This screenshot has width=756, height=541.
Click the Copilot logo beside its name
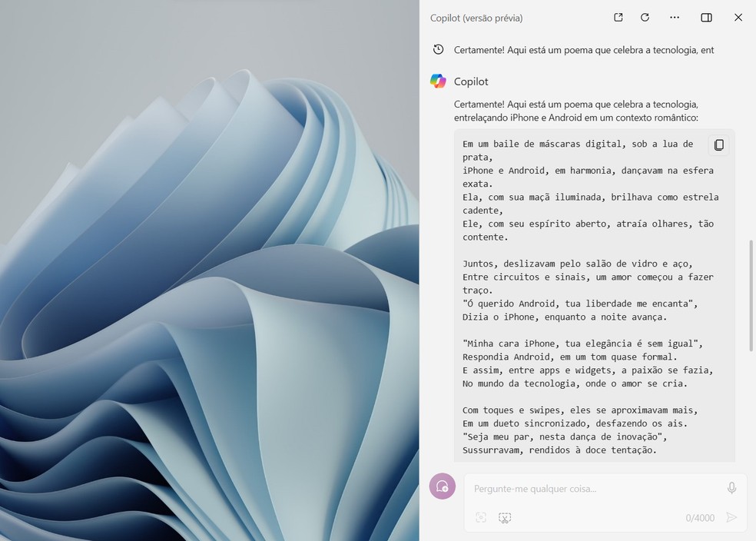point(438,81)
